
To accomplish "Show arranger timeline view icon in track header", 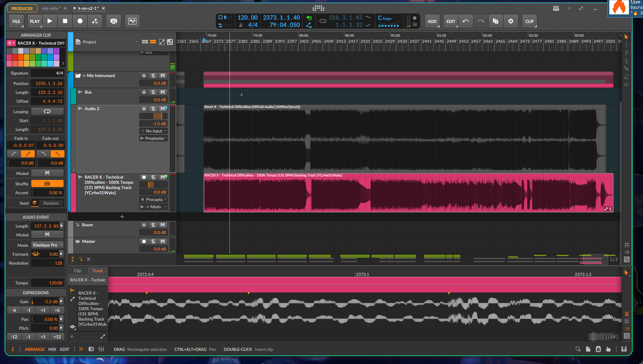I will pyautogui.click(x=153, y=42).
